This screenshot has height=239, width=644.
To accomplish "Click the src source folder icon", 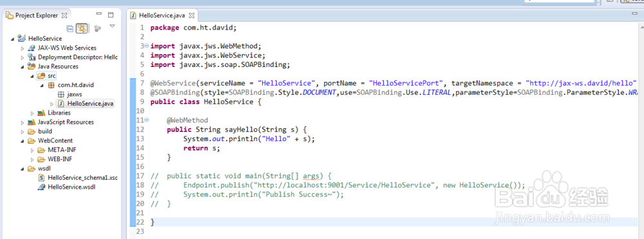I will 41,76.
